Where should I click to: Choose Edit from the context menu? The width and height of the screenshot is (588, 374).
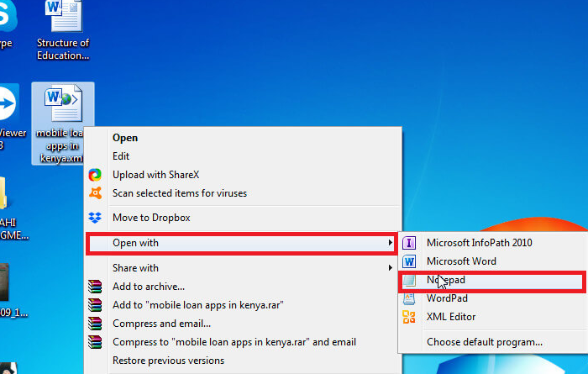click(121, 156)
